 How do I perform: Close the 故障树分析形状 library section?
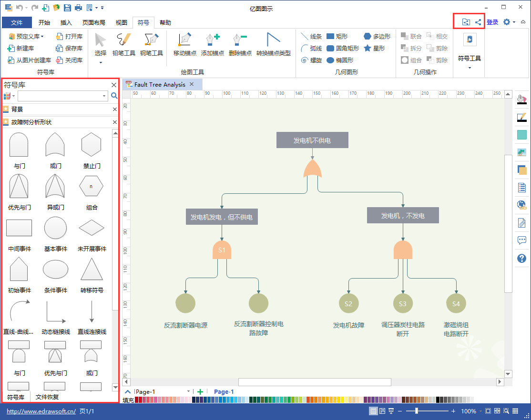[x=115, y=122]
